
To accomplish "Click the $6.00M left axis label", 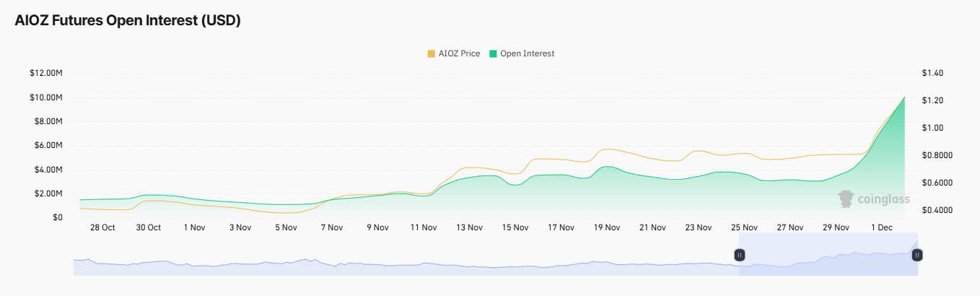I will 48,145.
